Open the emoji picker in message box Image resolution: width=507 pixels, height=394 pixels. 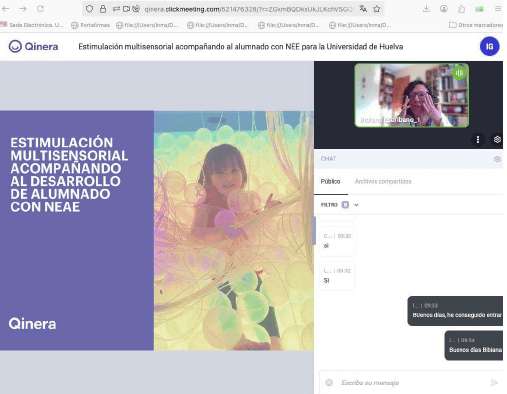point(329,383)
